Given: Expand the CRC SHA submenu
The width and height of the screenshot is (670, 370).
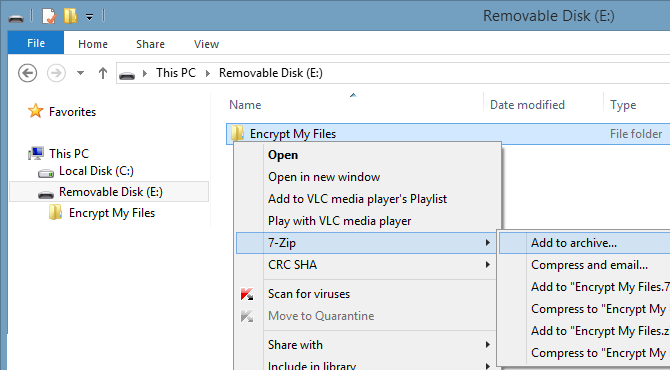Looking at the screenshot, I should pyautogui.click(x=367, y=265).
